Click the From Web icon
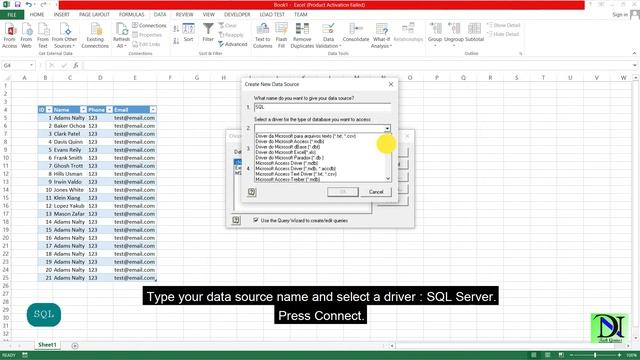The height and width of the screenshot is (360, 640). pyautogui.click(x=26, y=35)
